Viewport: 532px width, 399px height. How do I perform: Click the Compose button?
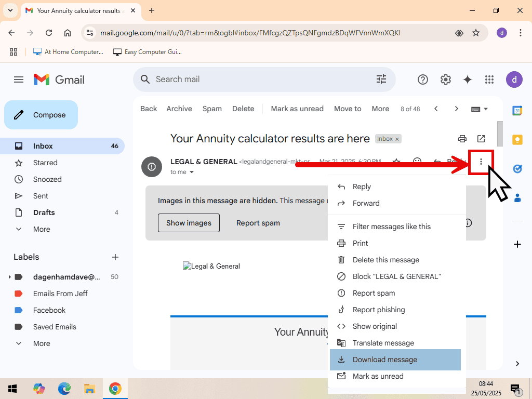[x=41, y=115]
